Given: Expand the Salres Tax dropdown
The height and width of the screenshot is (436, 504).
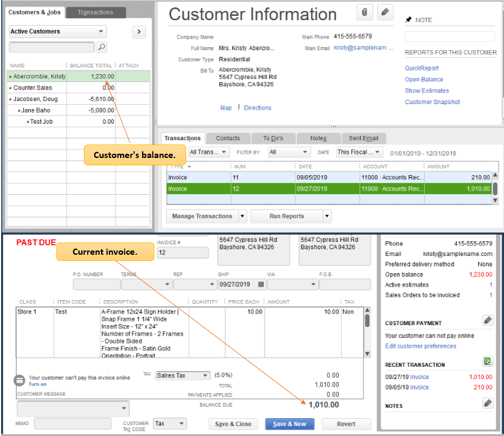Looking at the screenshot, I should click(182, 375).
